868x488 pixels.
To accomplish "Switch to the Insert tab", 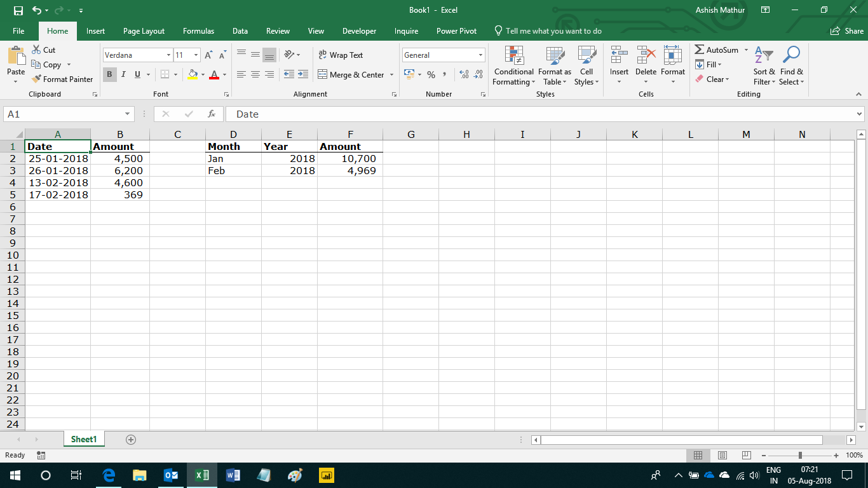I will point(96,31).
